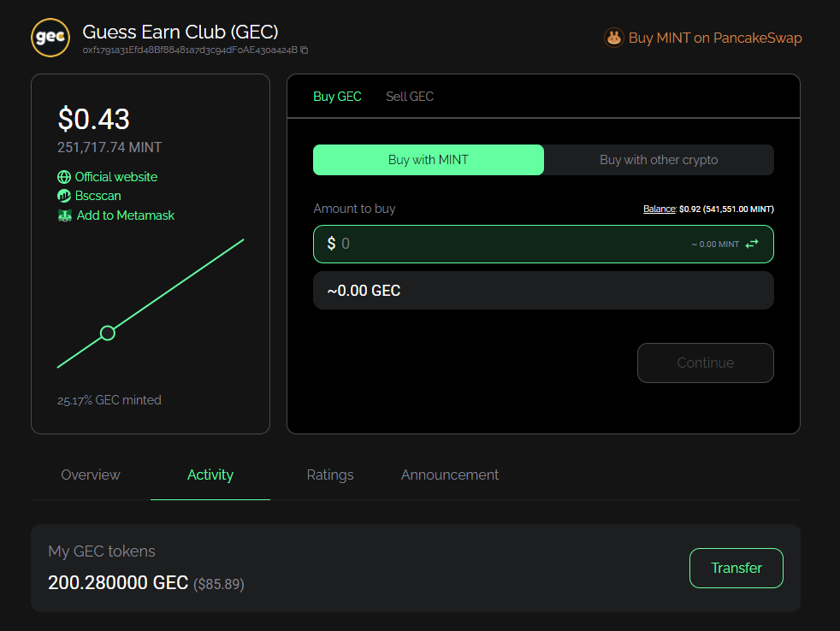This screenshot has width=840, height=631.
Task: Click the contract address text
Action: tap(190, 50)
